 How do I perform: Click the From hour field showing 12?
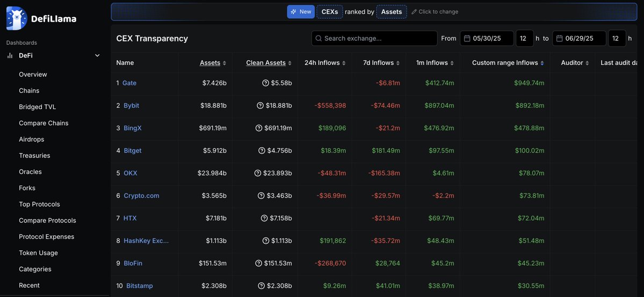(524, 38)
